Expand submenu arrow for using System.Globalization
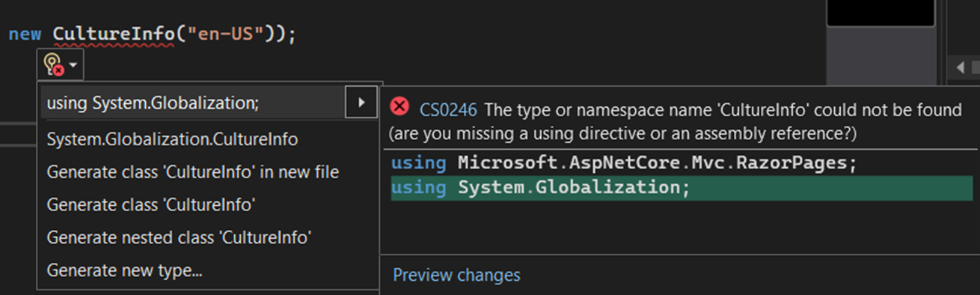The width and height of the screenshot is (980, 295). tap(361, 103)
